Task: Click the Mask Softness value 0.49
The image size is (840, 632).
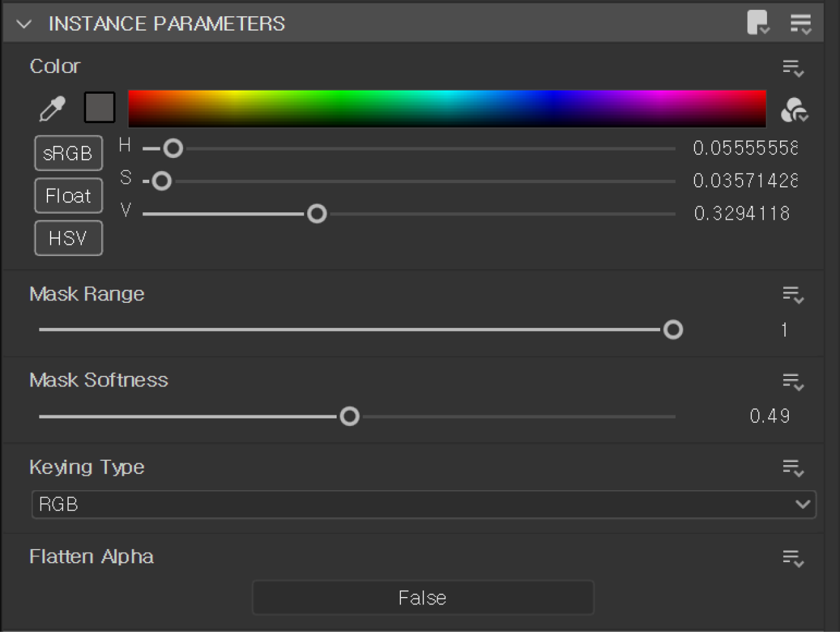Action: (x=769, y=416)
